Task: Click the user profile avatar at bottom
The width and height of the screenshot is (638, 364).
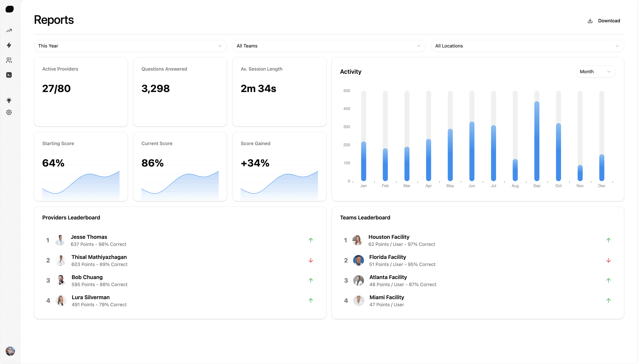Action: 10,351
